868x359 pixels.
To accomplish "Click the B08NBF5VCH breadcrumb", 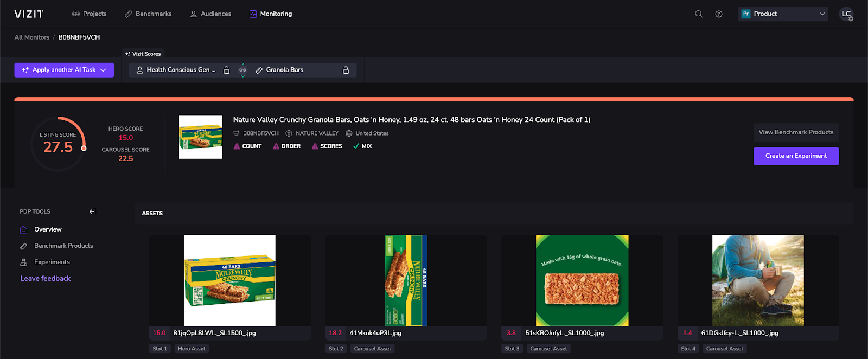I will (x=79, y=37).
